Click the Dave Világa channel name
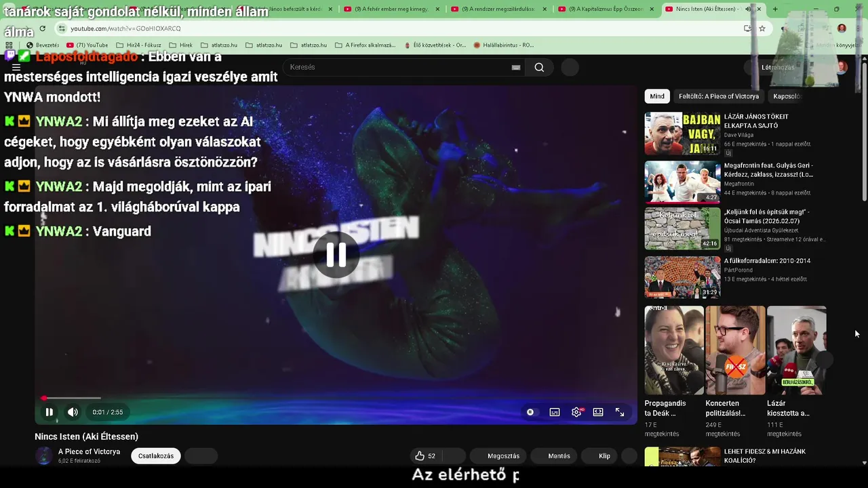Image resolution: width=868 pixels, height=488 pixels. [x=738, y=135]
